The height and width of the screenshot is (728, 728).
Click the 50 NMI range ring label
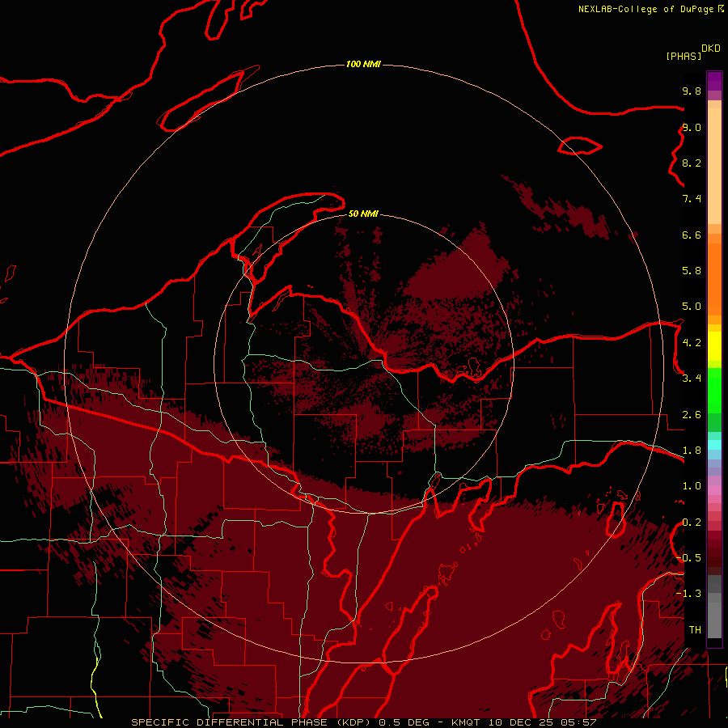coord(363,214)
